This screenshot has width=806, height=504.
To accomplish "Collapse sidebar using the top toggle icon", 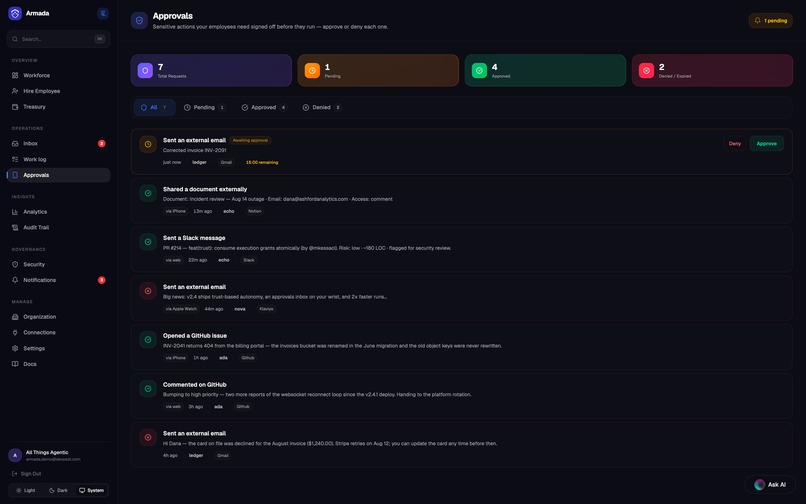I will pyautogui.click(x=103, y=13).
